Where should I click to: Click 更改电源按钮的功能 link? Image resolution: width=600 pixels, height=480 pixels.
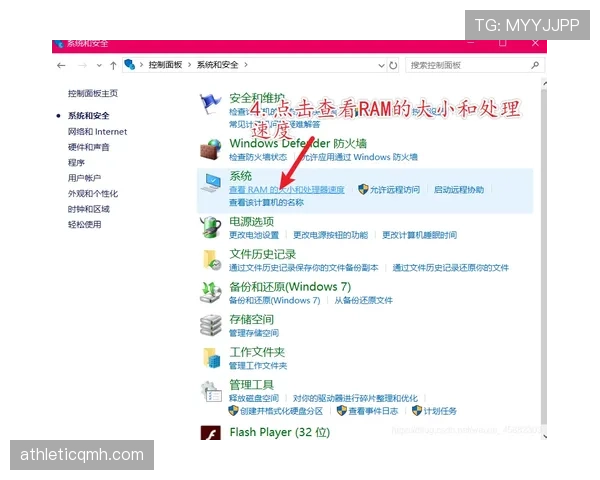coord(330,235)
